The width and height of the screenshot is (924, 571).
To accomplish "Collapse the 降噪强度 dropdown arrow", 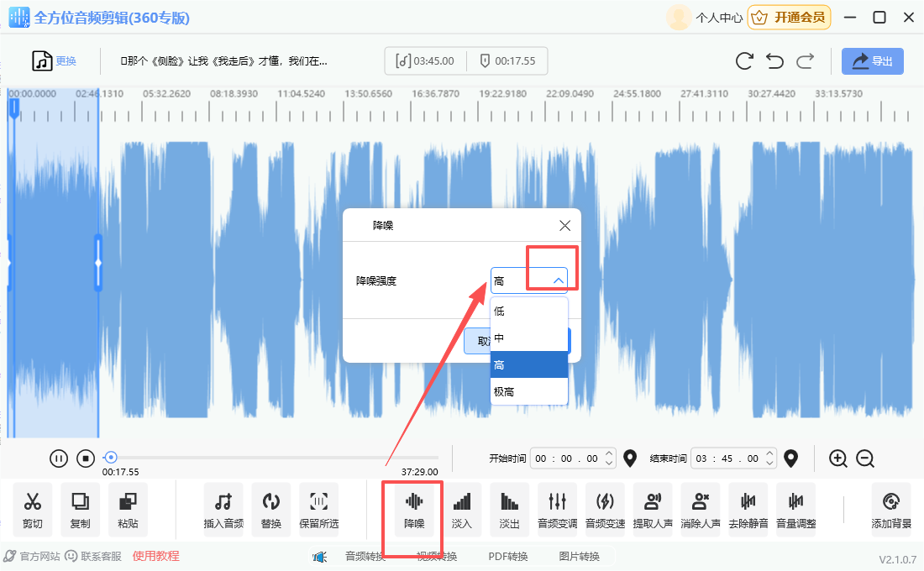I will 558,280.
